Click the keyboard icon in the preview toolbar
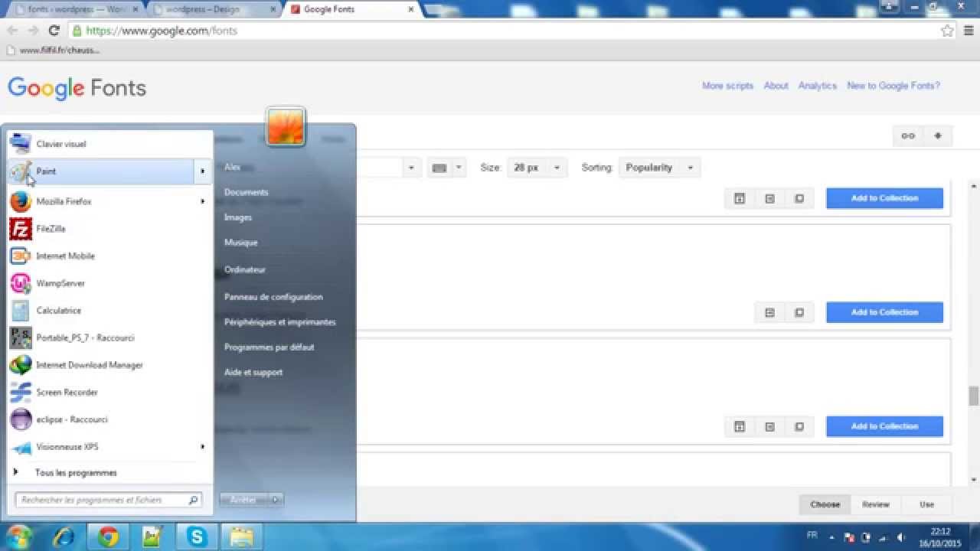Viewport: 980px width, 551px height. (439, 168)
